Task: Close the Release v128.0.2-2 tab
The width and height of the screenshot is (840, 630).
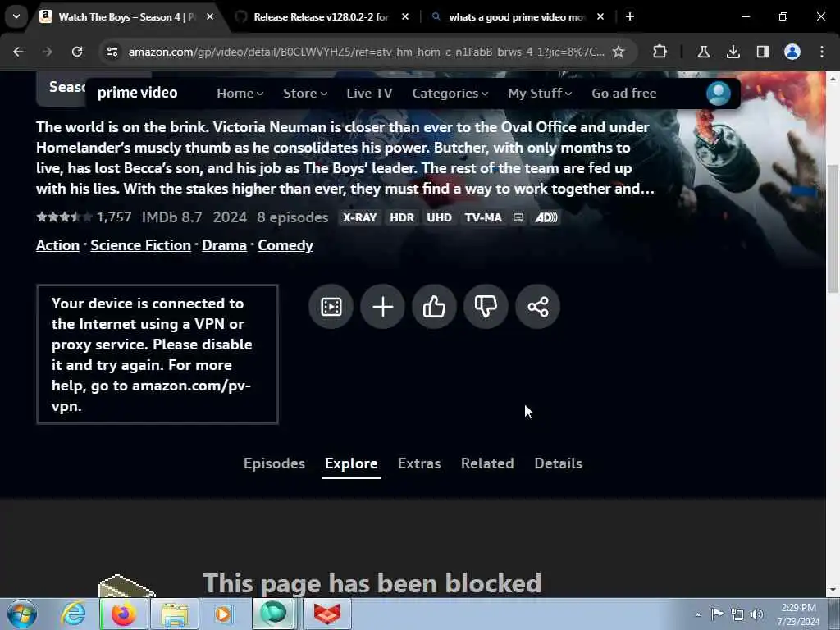Action: click(x=405, y=16)
